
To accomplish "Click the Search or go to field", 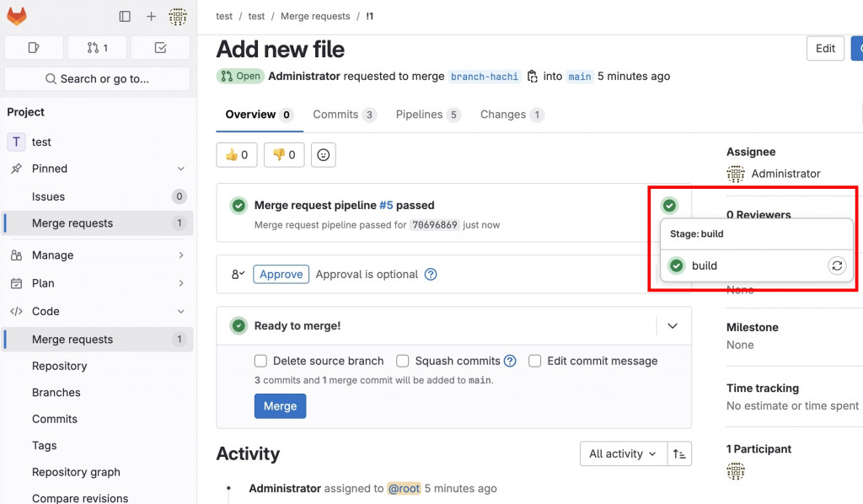I will [x=97, y=78].
